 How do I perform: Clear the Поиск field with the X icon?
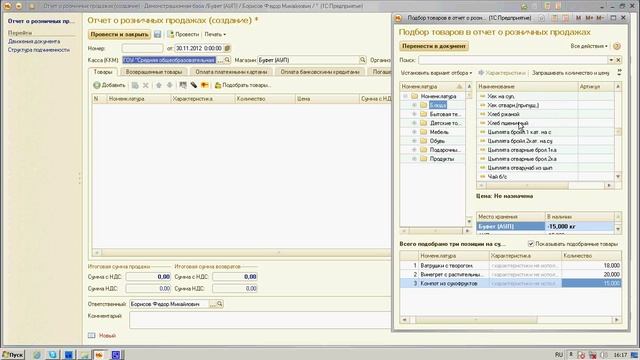coord(618,60)
